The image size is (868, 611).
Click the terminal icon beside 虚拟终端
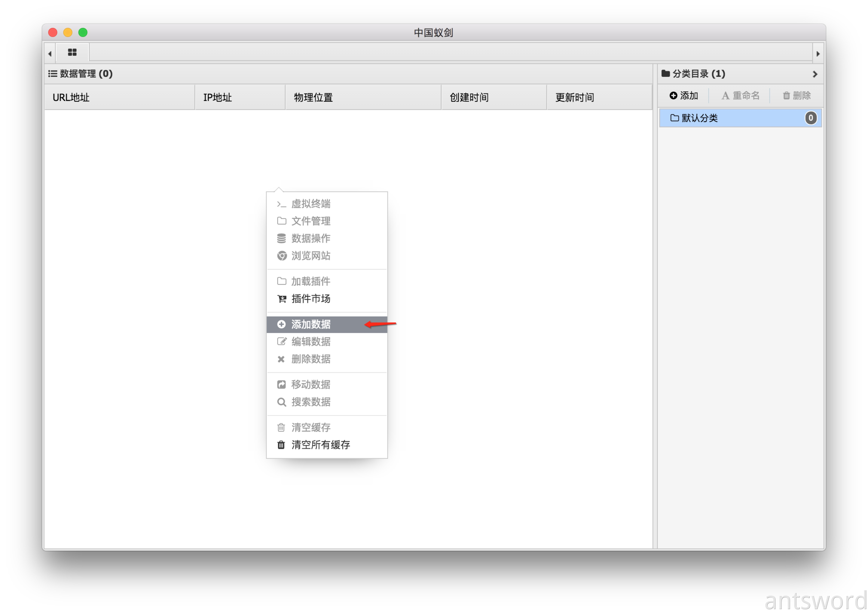[281, 204]
